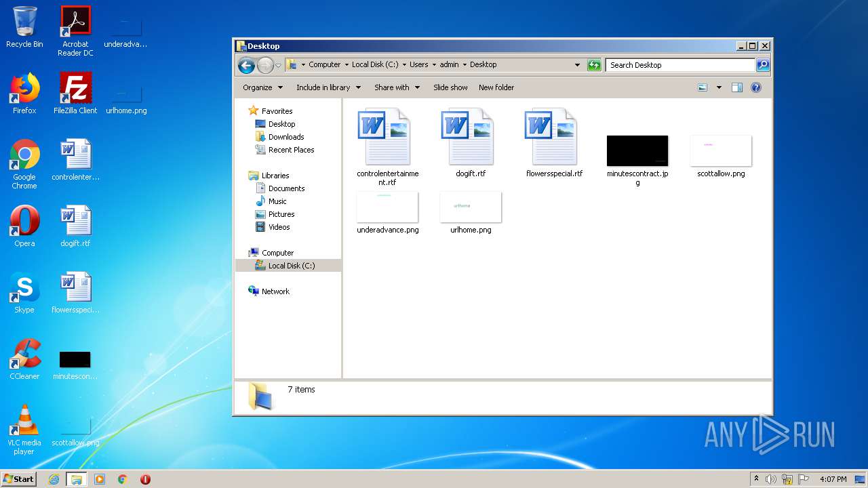Launch Opera desktop shortcut

[x=24, y=226]
